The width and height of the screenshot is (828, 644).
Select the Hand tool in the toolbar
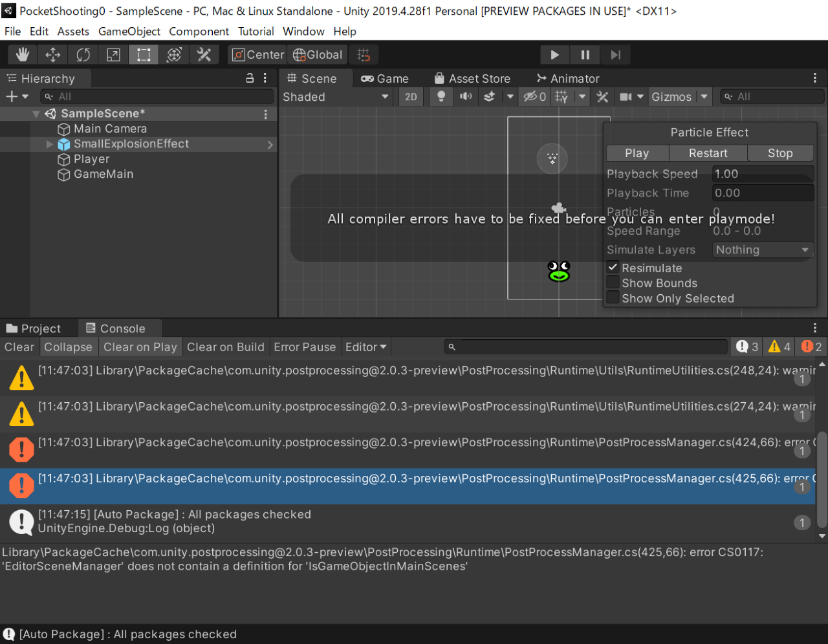tap(22, 54)
